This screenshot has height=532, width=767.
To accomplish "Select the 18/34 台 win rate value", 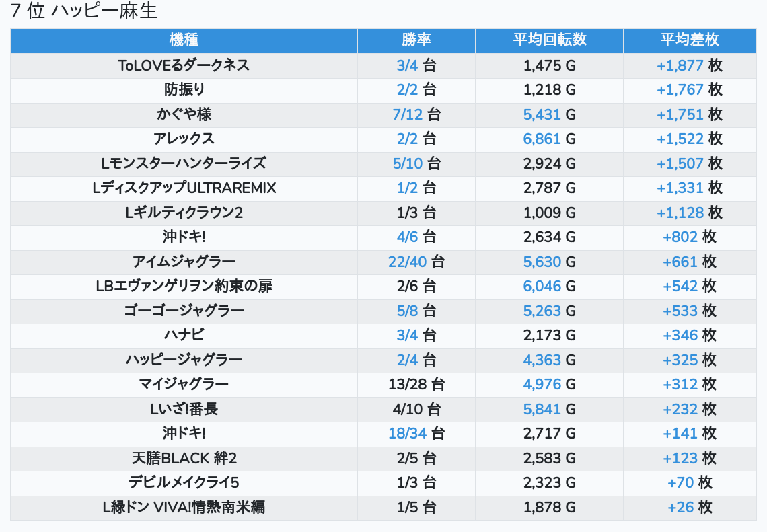I will click(x=416, y=434).
